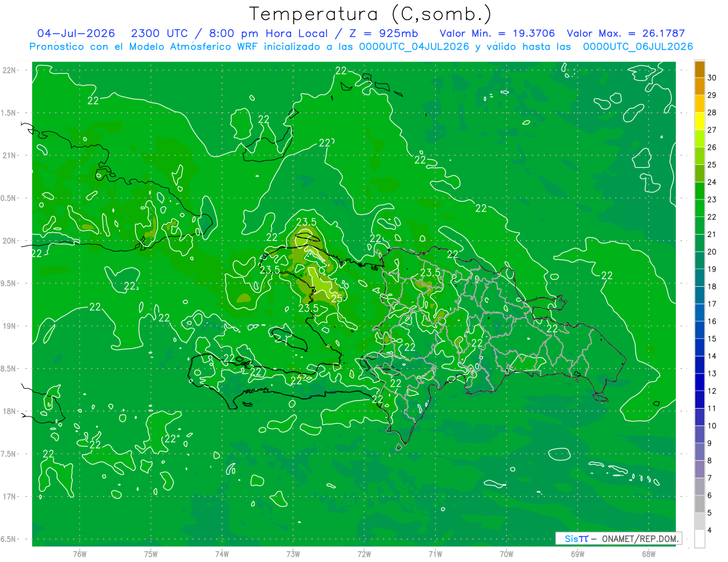This screenshot has height=562, width=728.
Task: Click the "21N" latitude axis label
Action: (10, 155)
